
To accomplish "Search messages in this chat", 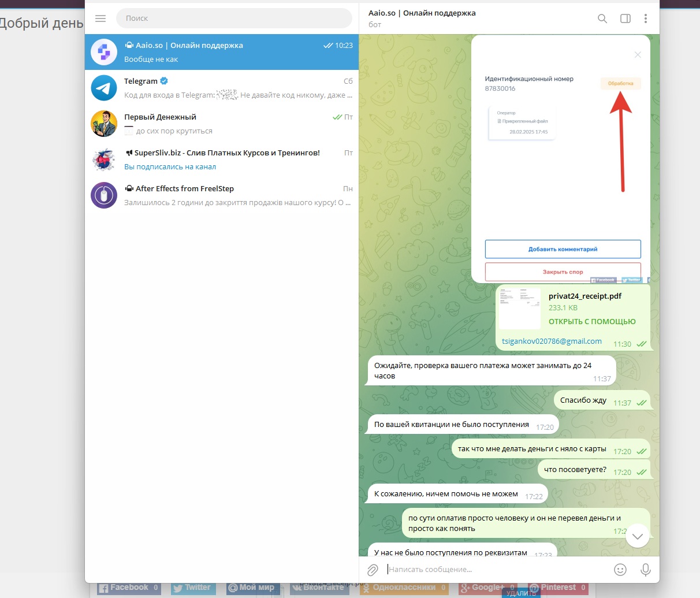I will (602, 18).
